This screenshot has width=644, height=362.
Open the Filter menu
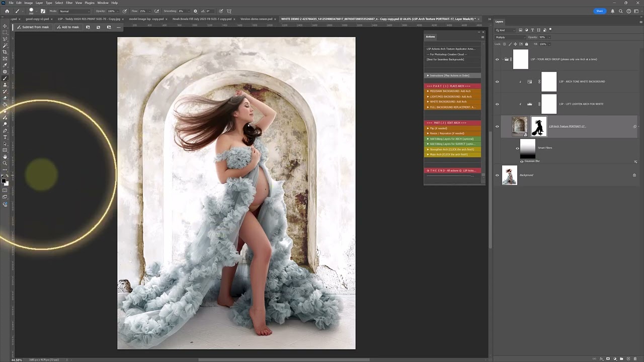pyautogui.click(x=69, y=3)
